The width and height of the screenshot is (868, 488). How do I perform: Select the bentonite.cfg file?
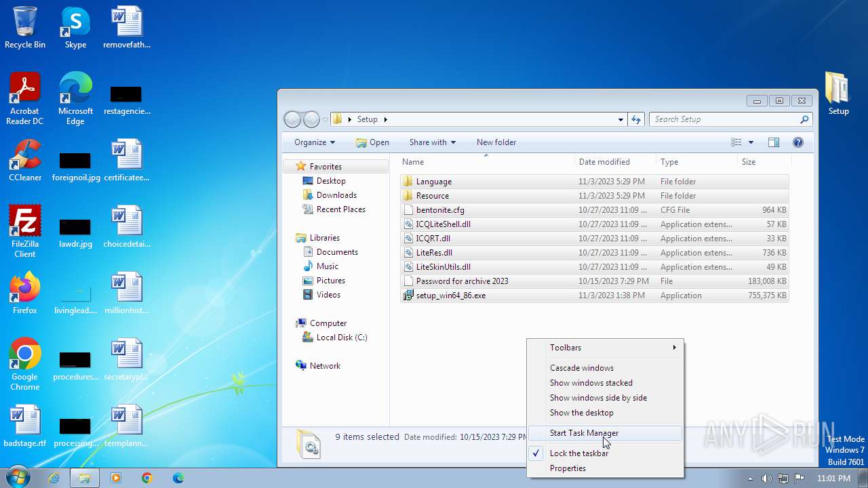[440, 210]
